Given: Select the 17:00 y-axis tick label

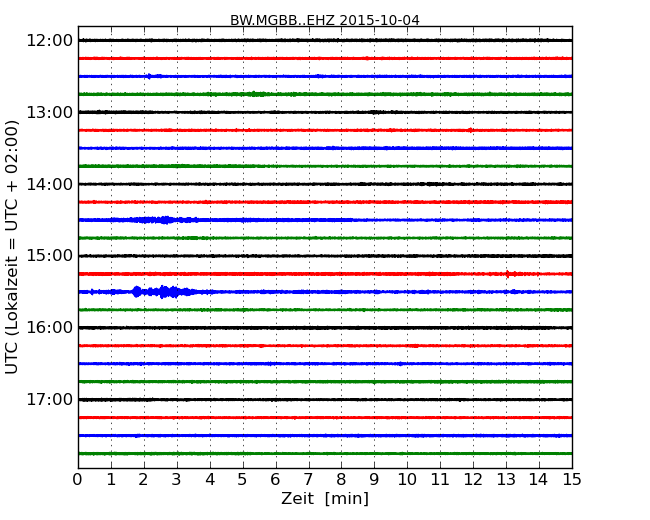Looking at the screenshot, I should [x=49, y=400].
